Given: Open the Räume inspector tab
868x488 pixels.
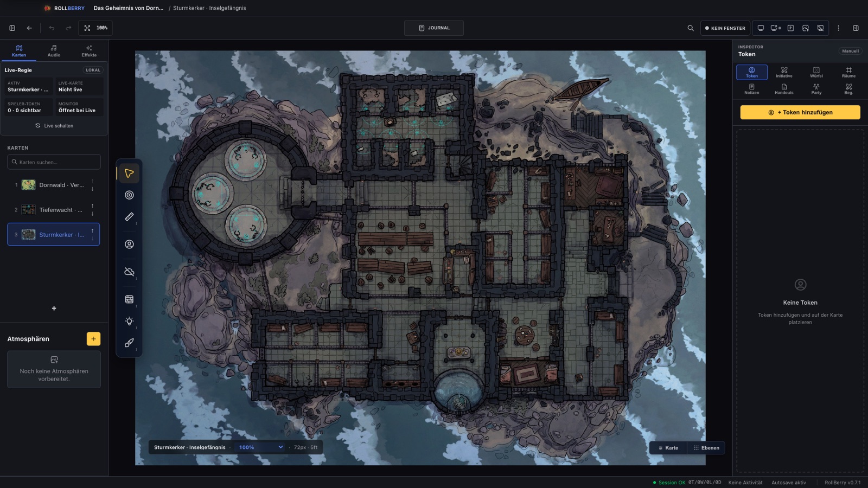Looking at the screenshot, I should 848,72.
